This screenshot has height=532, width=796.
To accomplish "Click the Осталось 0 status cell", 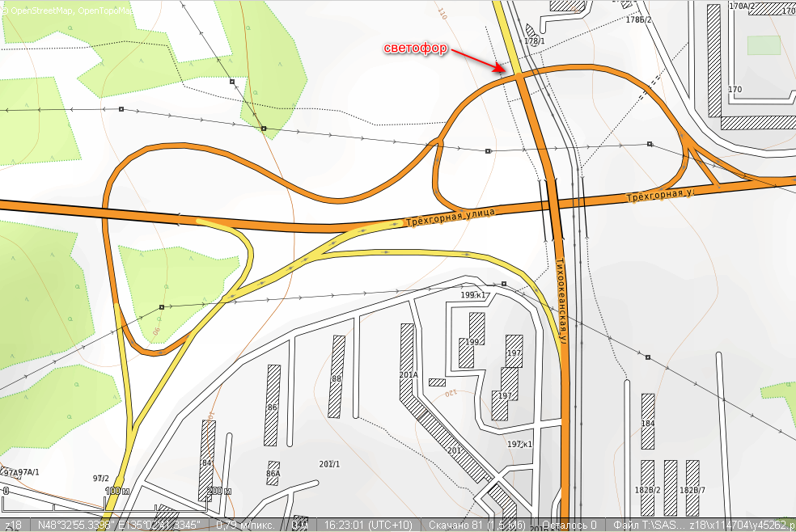I will point(569,525).
